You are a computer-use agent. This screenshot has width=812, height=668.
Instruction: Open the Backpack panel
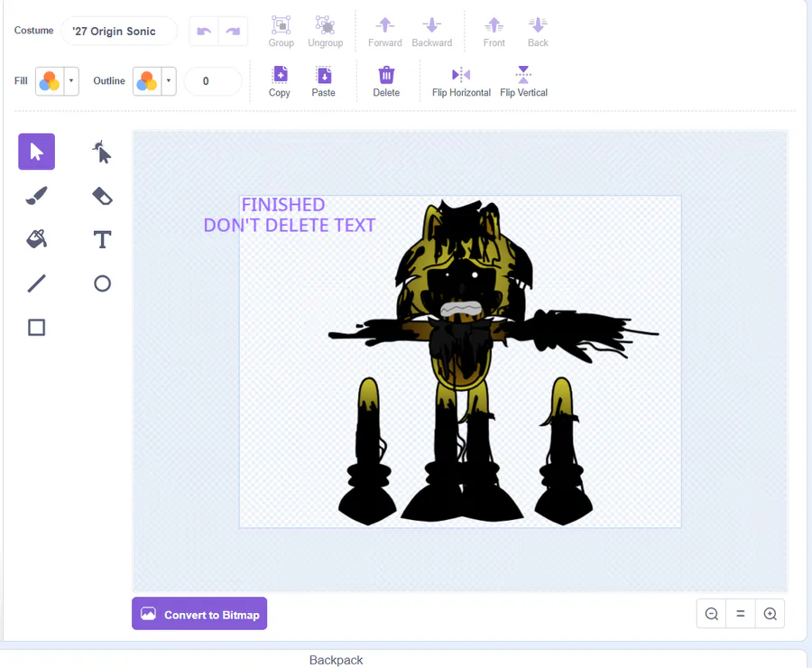pos(337,660)
